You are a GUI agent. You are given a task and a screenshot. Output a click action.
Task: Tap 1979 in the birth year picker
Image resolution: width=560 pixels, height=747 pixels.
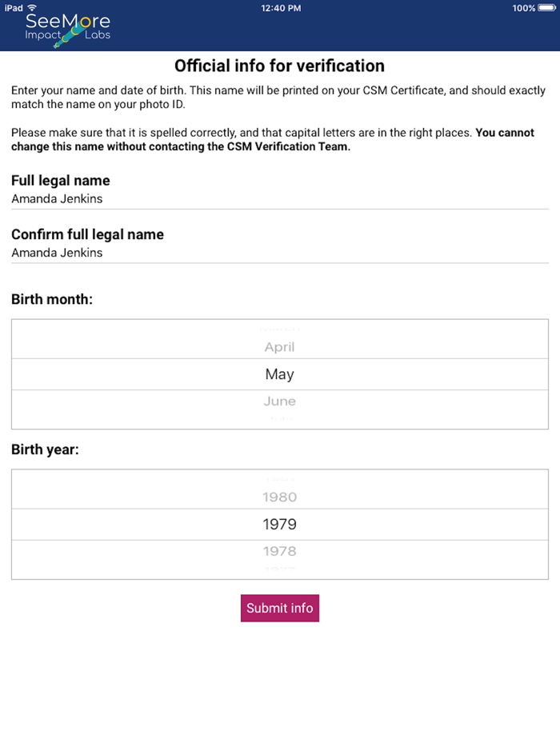click(x=279, y=525)
